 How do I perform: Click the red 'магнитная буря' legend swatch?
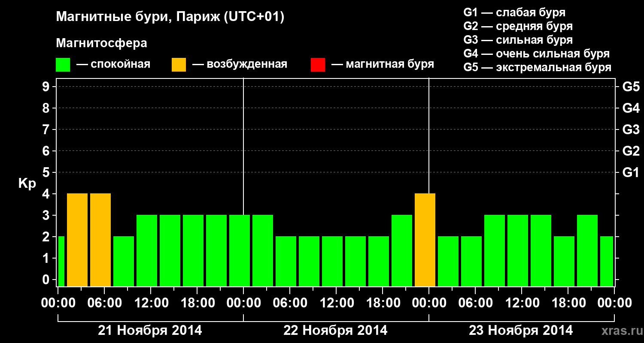point(318,65)
